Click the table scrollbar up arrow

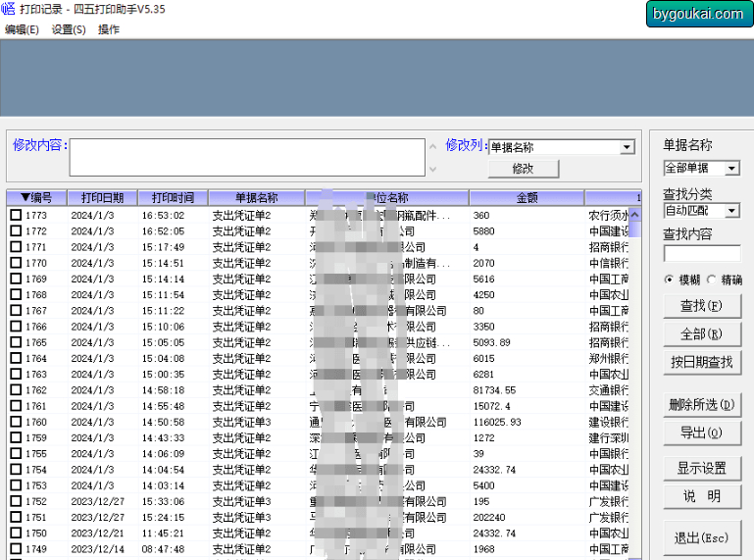(x=634, y=214)
